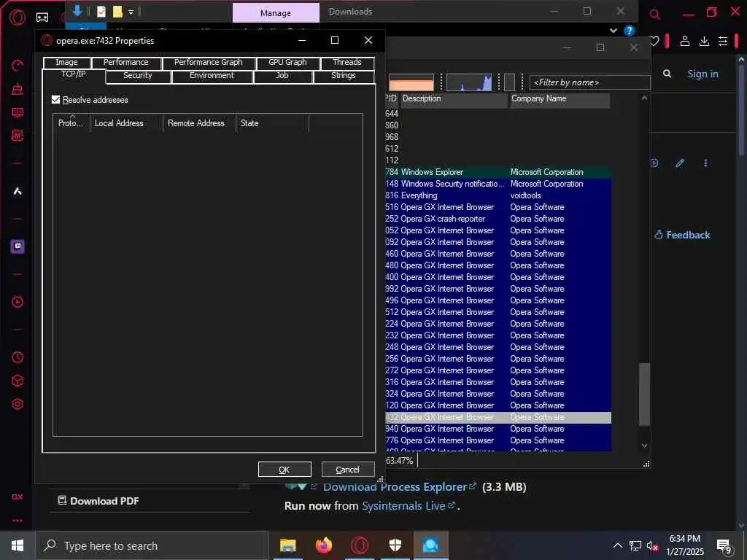Open the Security tab
The width and height of the screenshot is (747, 560).
pyautogui.click(x=138, y=76)
